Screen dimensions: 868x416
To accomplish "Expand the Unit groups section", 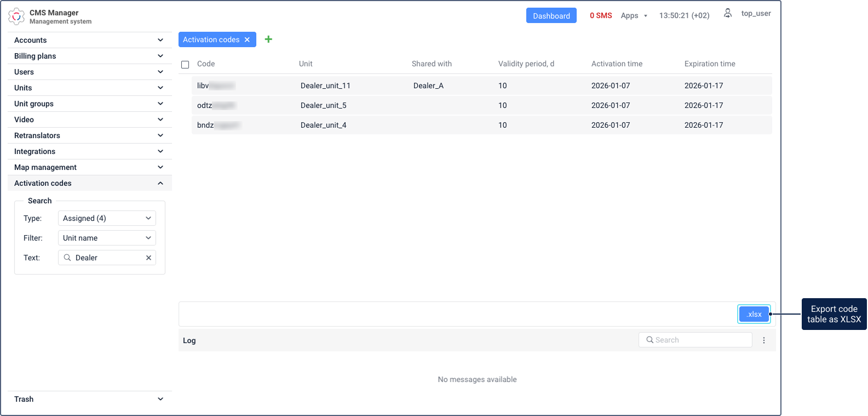I will [89, 104].
